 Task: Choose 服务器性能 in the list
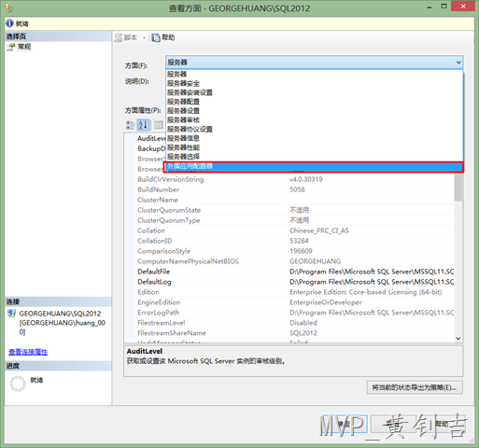click(x=315, y=147)
